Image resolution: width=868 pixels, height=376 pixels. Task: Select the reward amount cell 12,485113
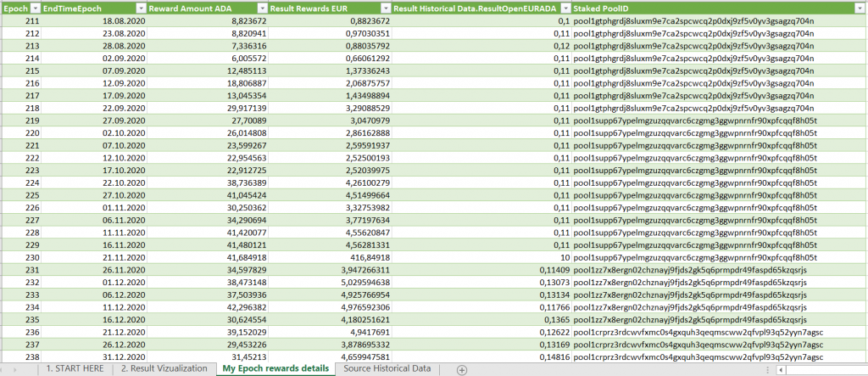209,71
